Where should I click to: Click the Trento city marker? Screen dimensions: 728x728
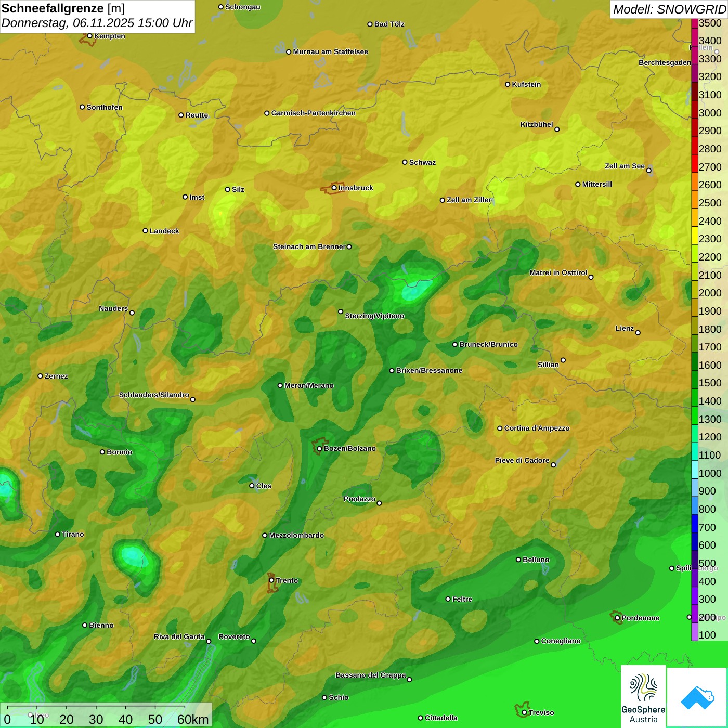271,580
